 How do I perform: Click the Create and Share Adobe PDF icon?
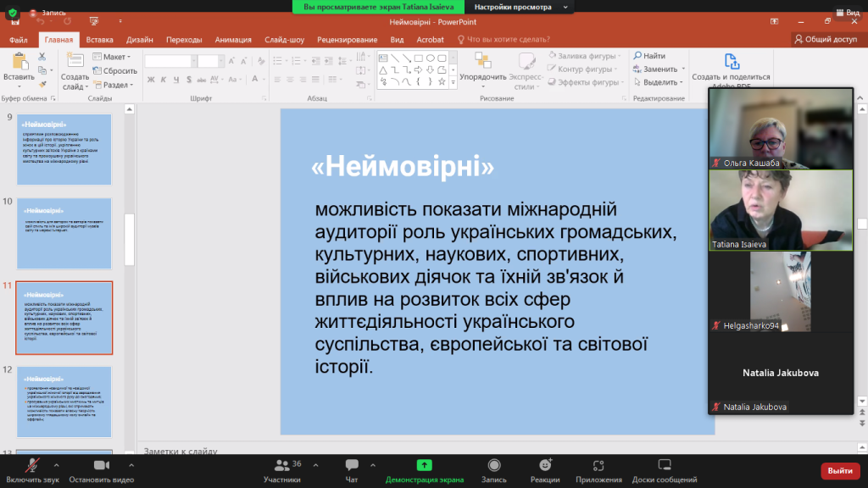click(732, 61)
